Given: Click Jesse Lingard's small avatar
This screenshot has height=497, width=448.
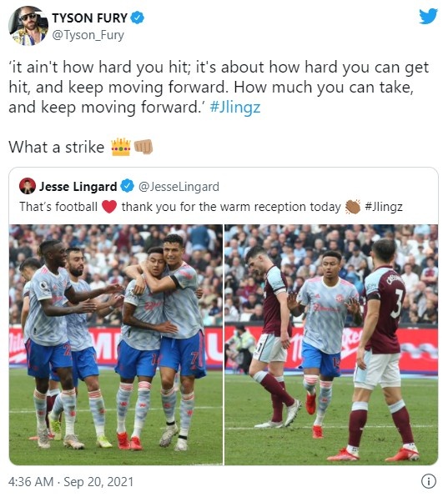Looking at the screenshot, I should click(28, 186).
